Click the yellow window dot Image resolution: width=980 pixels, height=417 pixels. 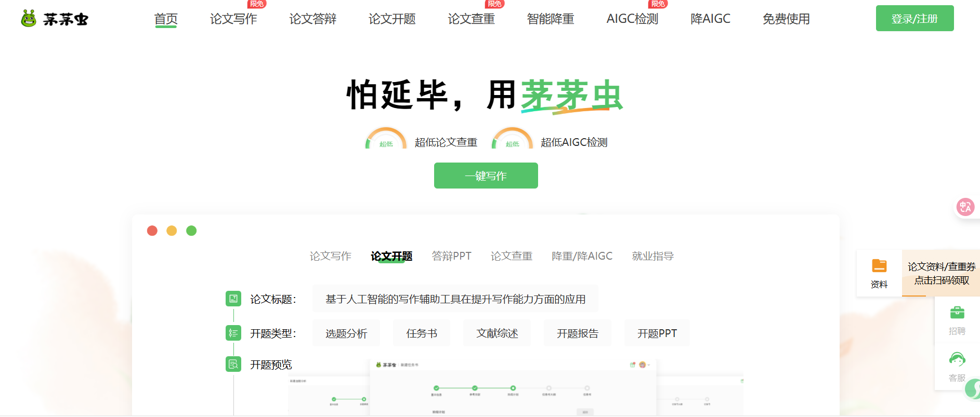(x=172, y=231)
